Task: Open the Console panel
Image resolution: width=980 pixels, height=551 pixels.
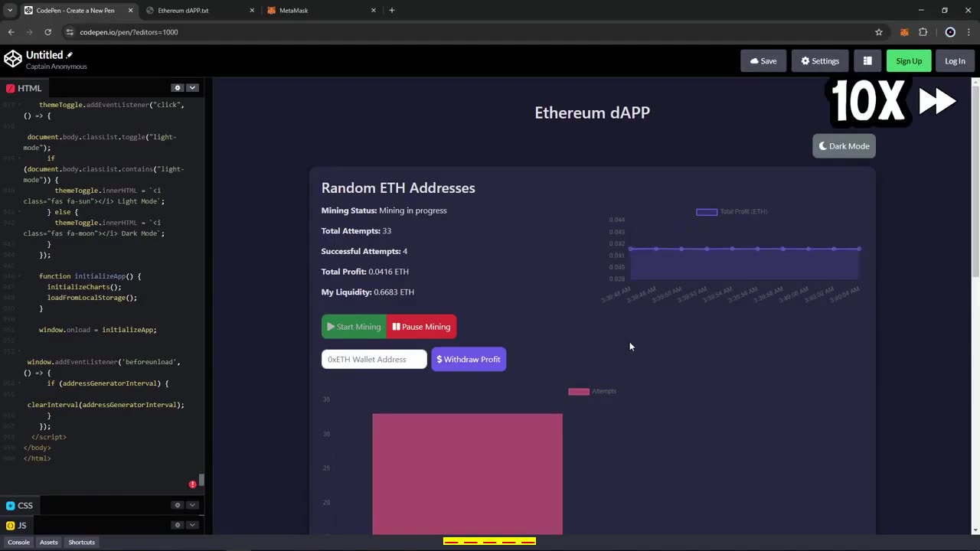Action: [x=18, y=542]
